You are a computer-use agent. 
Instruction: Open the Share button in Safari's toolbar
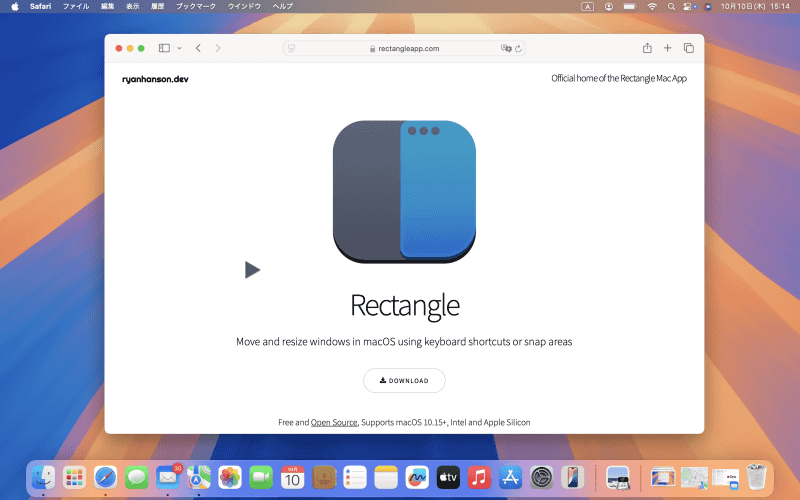coord(647,48)
